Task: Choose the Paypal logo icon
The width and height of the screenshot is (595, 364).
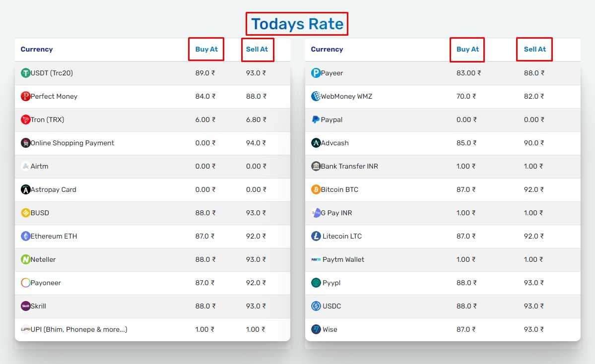Action: click(x=316, y=120)
